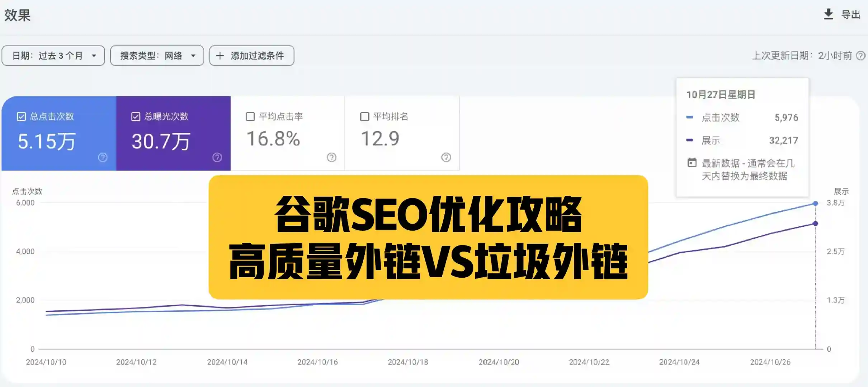Click 添加过滤条件 to add a filter
868x387 pixels.
point(251,56)
